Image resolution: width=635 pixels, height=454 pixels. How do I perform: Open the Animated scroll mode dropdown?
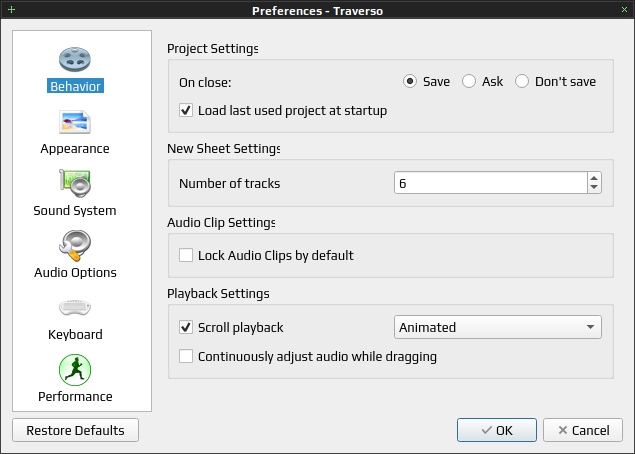click(x=498, y=327)
